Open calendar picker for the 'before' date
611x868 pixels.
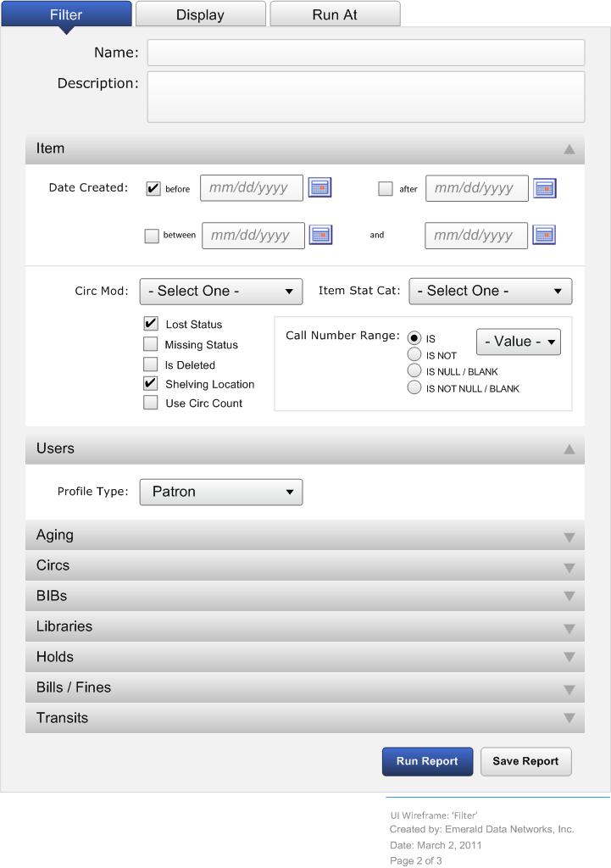[x=319, y=188]
